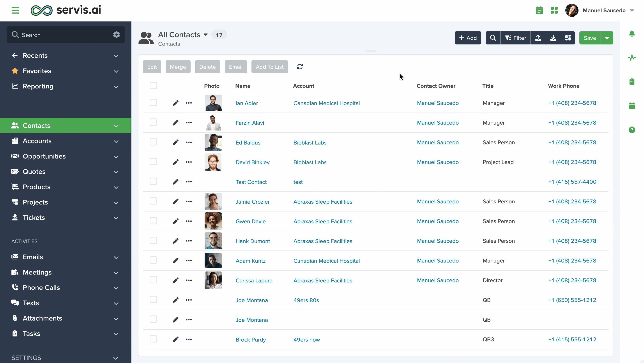This screenshot has width=644, height=363.
Task: Tick the Carissa Lapura row checkbox
Action: (x=153, y=280)
